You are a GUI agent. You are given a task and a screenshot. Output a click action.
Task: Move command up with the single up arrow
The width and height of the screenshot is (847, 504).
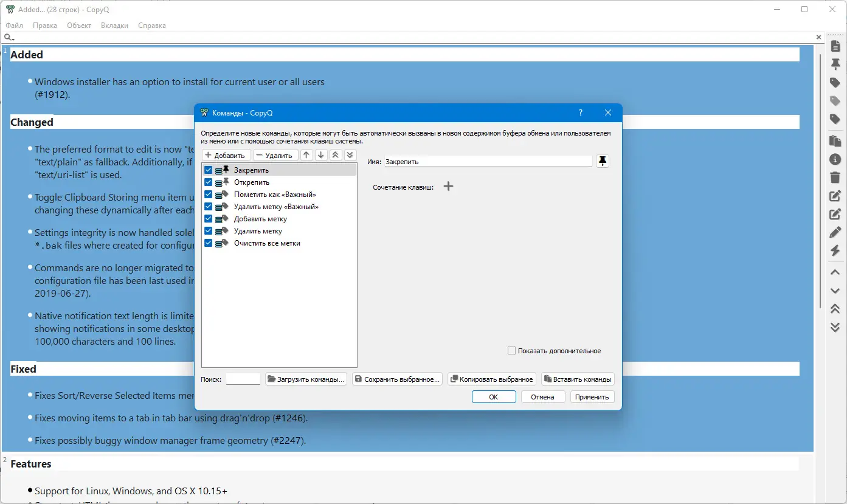[306, 155]
